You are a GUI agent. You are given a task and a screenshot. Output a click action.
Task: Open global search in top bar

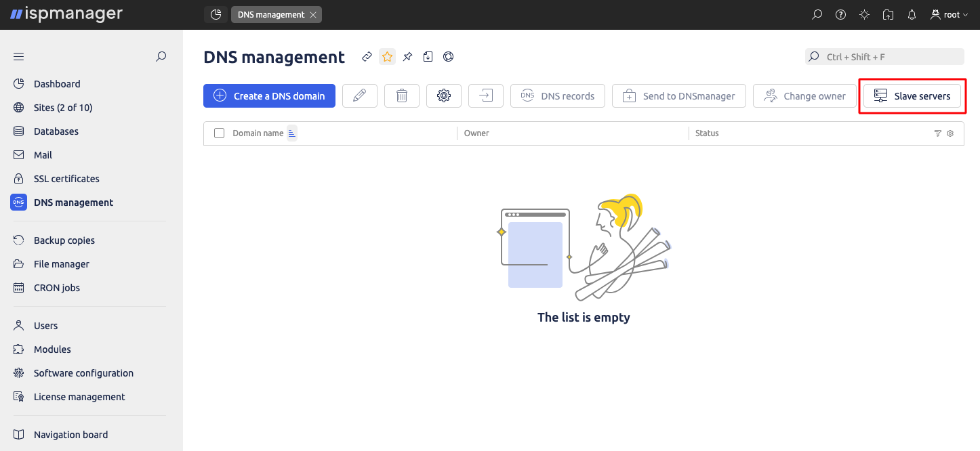coord(817,14)
